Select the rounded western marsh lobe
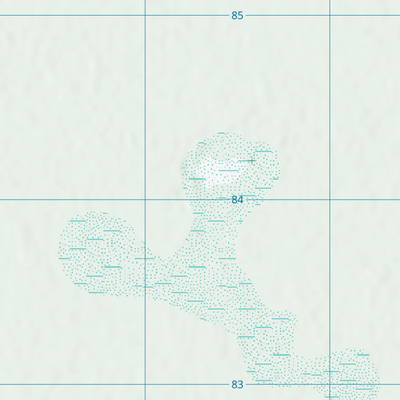 pyautogui.click(x=98, y=253)
